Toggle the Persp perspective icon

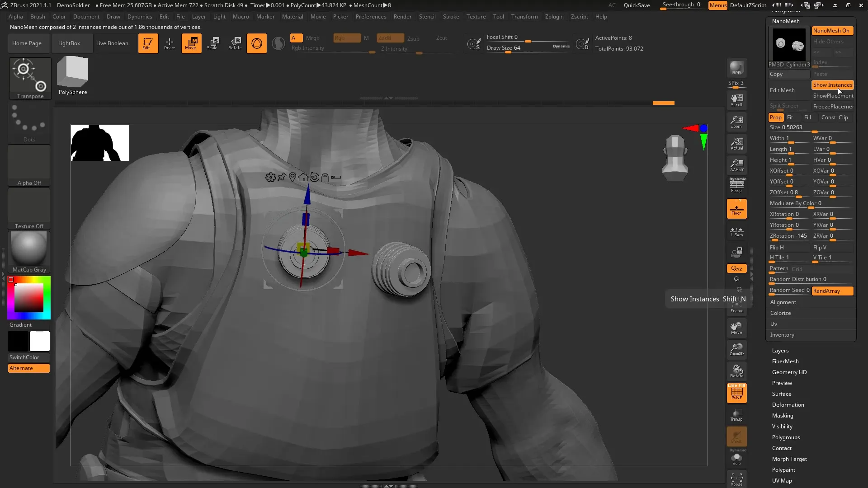736,186
